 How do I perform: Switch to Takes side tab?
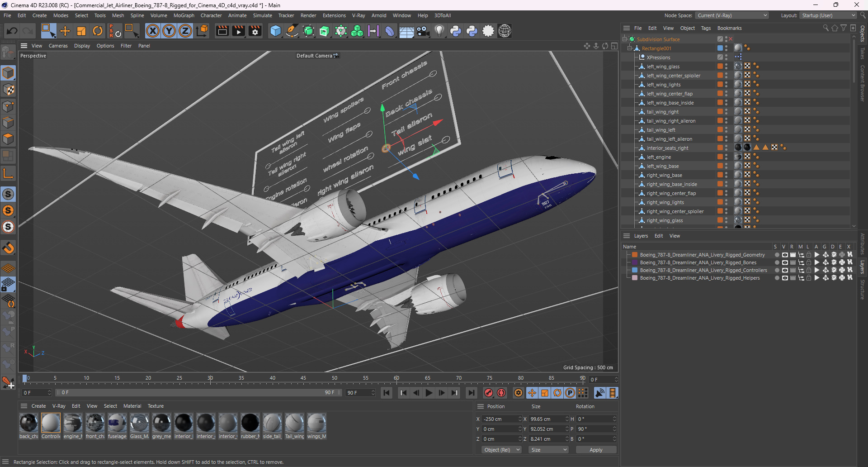(x=863, y=53)
